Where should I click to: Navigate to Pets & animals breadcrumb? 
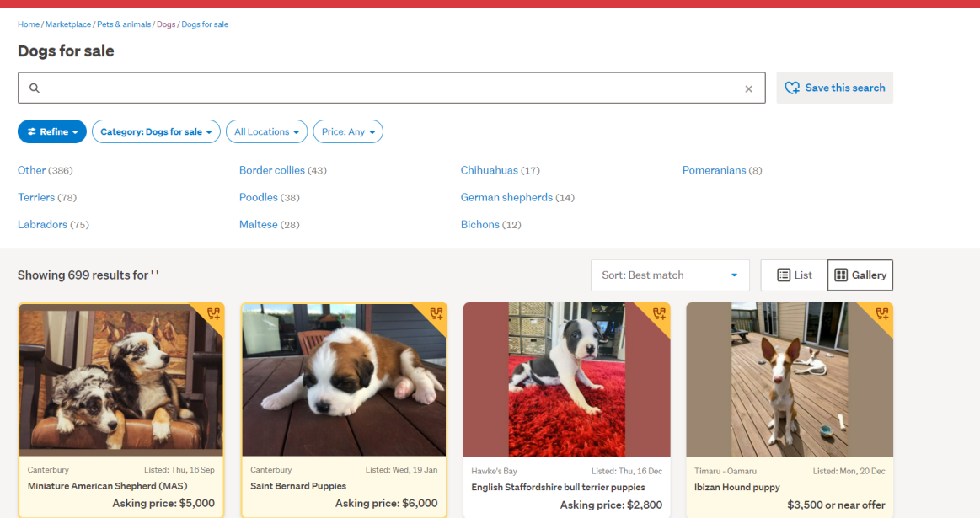point(124,24)
